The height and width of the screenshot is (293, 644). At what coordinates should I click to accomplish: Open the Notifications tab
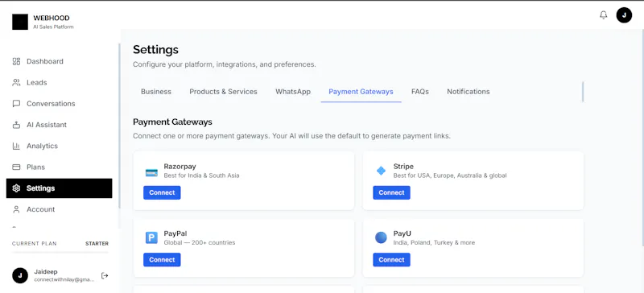pyautogui.click(x=469, y=92)
